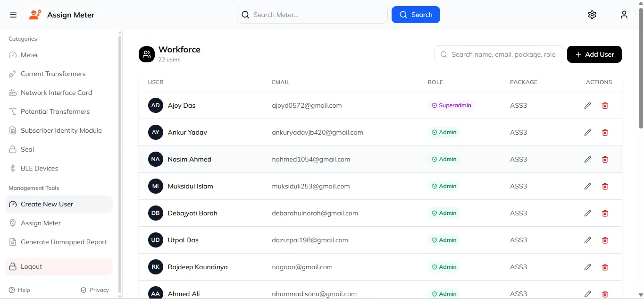Click the page vertical scrollbar
This screenshot has height=299, width=644.
pos(641,68)
